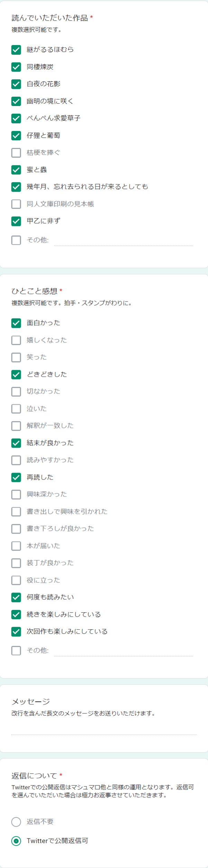Check 同人文庫印刷の見本帳 option
Viewport: 208px width, 868px height.
coord(16,204)
